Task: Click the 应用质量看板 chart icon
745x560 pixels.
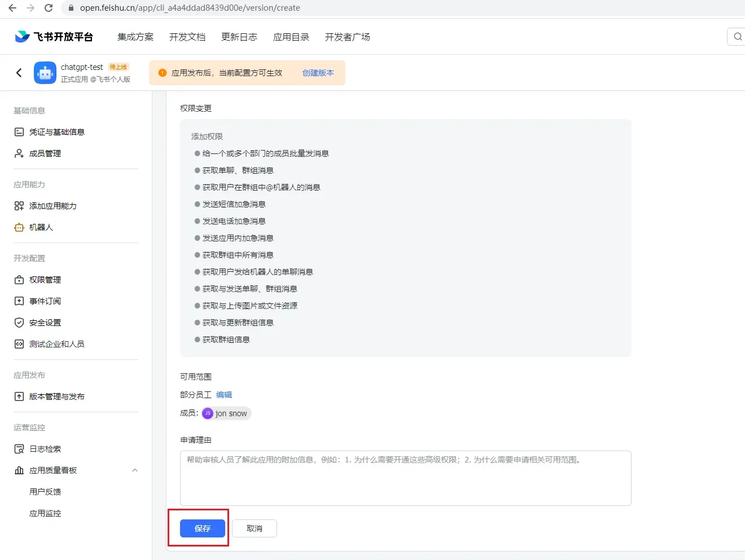Action: click(19, 470)
